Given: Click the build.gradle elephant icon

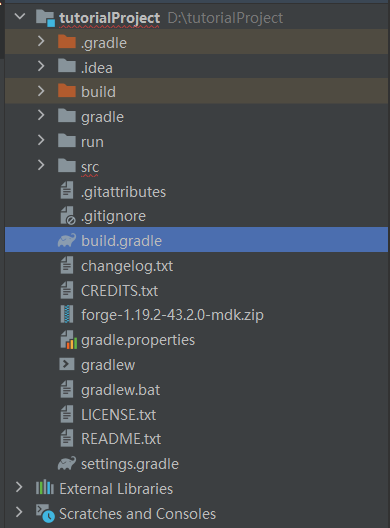Looking at the screenshot, I should [x=67, y=240].
